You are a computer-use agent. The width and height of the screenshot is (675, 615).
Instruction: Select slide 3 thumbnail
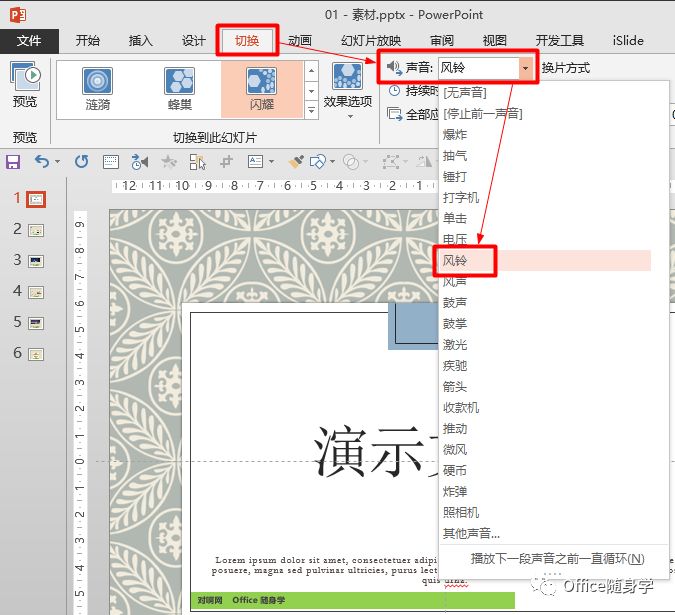coord(36,261)
